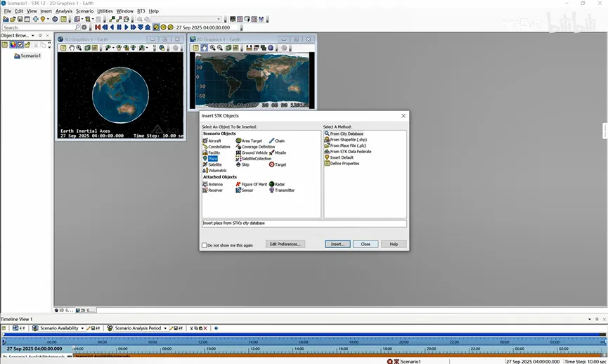Choose Insert Default method
Image resolution: width=608 pixels, height=364 pixels.
point(339,158)
